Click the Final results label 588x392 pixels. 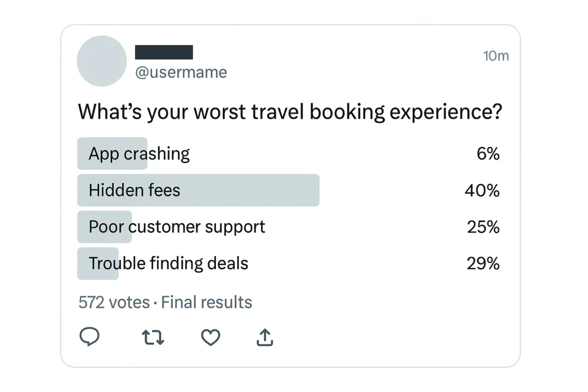click(207, 302)
